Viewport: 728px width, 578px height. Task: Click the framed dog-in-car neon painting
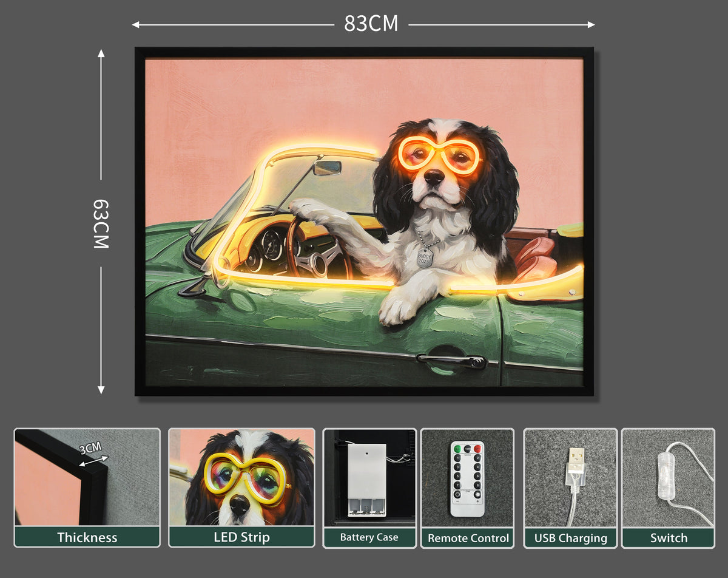coord(364,222)
